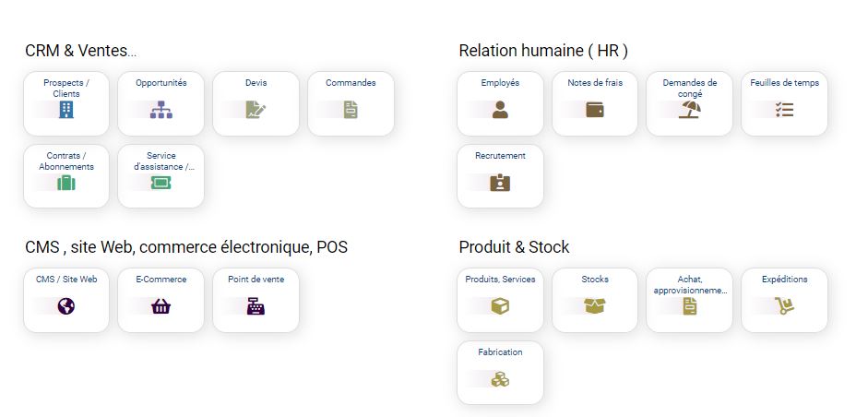Click the Devis document-pen icon
Viewport: 868px width, 417px height.
click(x=256, y=110)
